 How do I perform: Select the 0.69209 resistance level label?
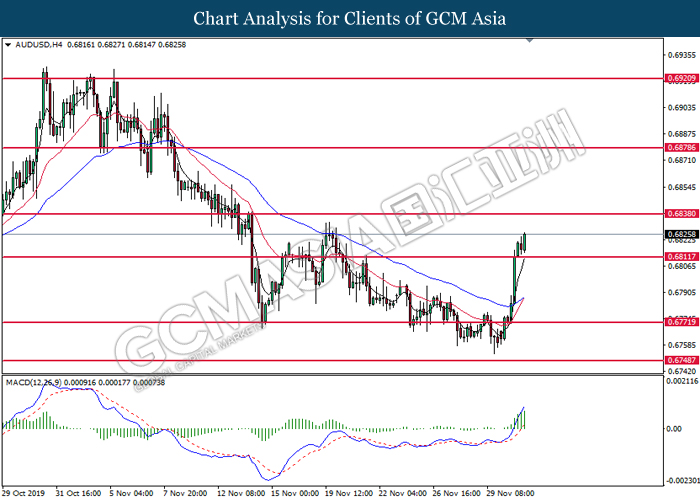pyautogui.click(x=681, y=79)
